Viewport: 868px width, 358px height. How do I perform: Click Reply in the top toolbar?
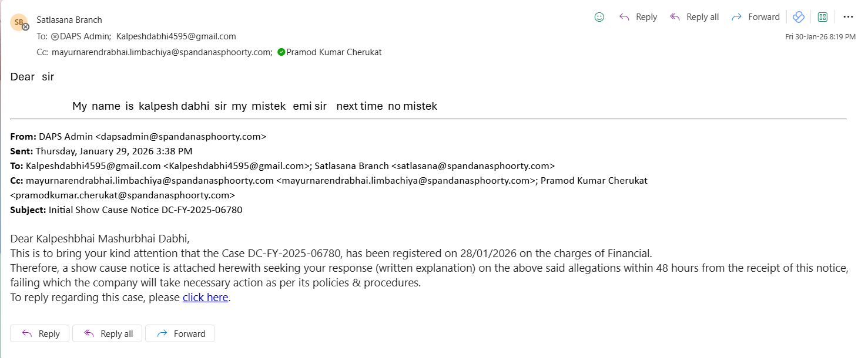pyautogui.click(x=638, y=17)
